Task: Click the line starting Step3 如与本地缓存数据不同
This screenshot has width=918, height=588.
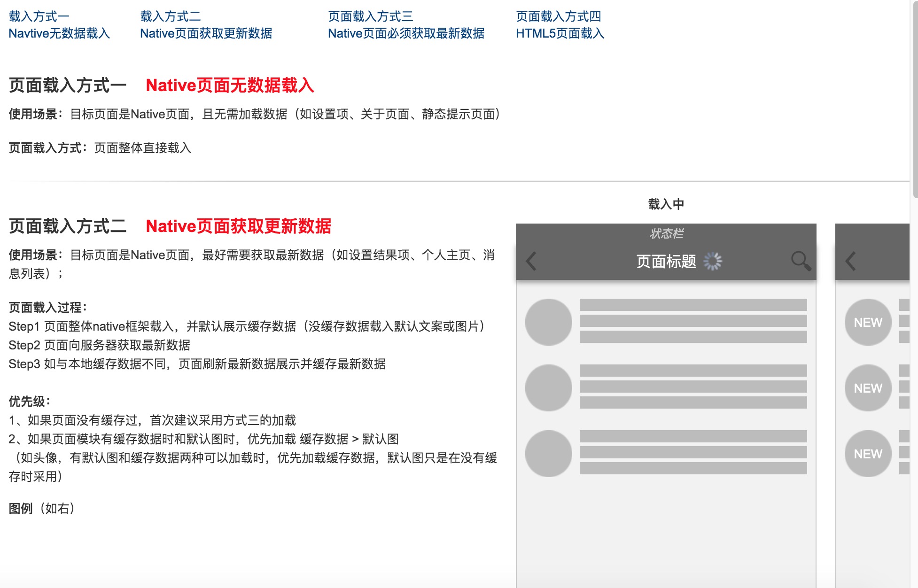Action: point(197,364)
